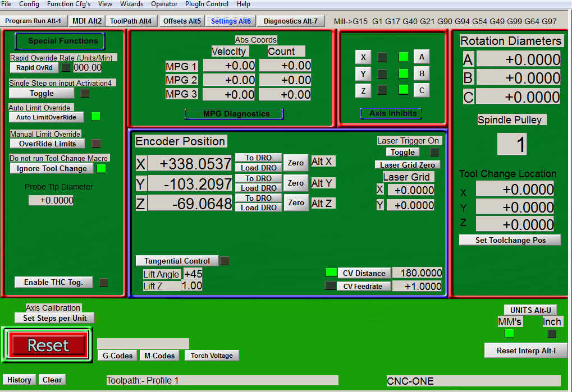572x392 pixels.
Task: Toggle Y axis inhibit
Action: tap(363, 74)
